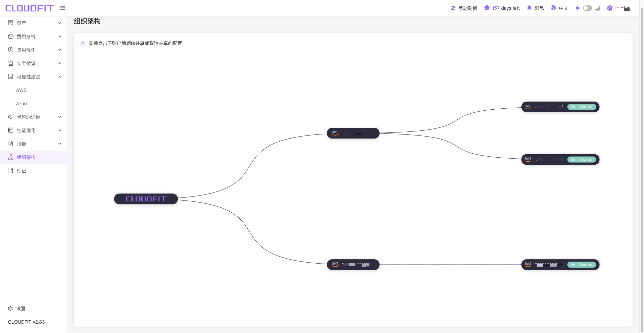The width and height of the screenshot is (644, 333).
Task: Click the 设置 gear icon
Action: 10,309
